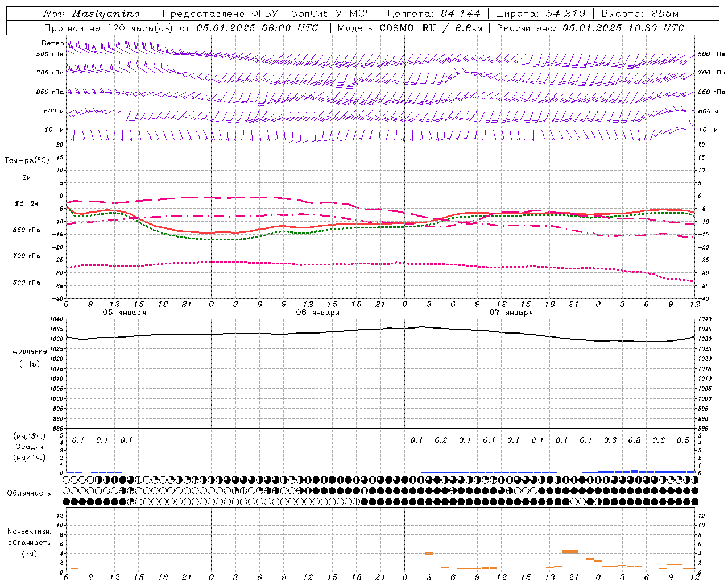Click the station name Nov_Maslyanino

92,14
